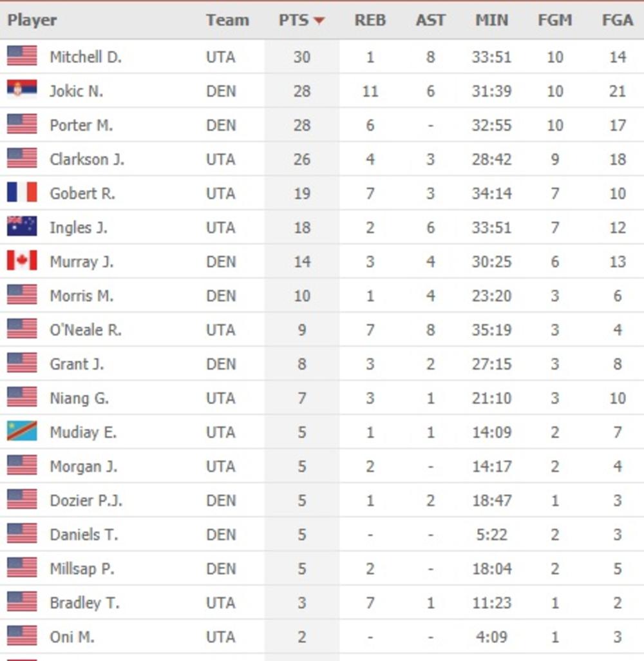644x661 pixels.
Task: Click the US flag beside Mitchell D.
Action: pos(22,56)
